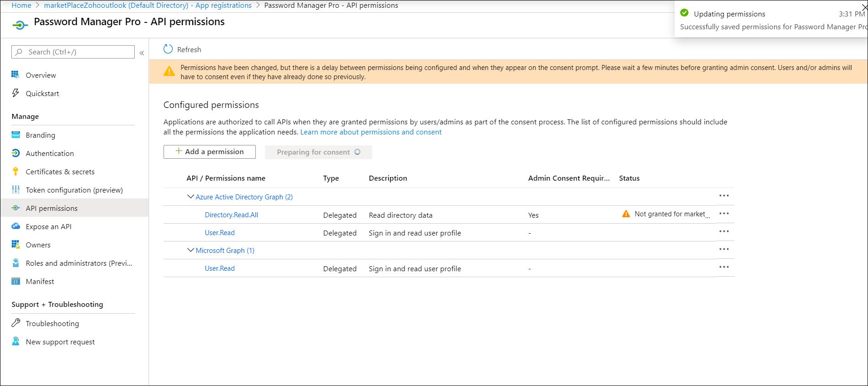Open the Overview page icon
This screenshot has height=386, width=868.
point(16,75)
